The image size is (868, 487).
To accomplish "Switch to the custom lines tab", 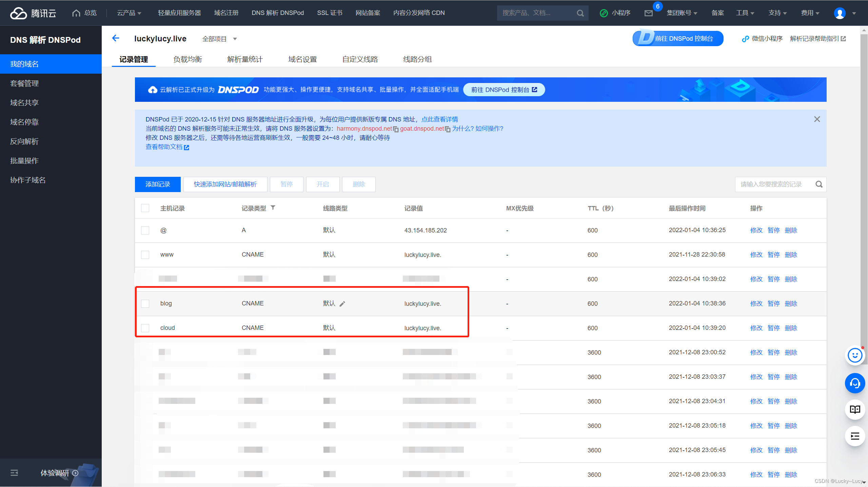I will point(360,59).
